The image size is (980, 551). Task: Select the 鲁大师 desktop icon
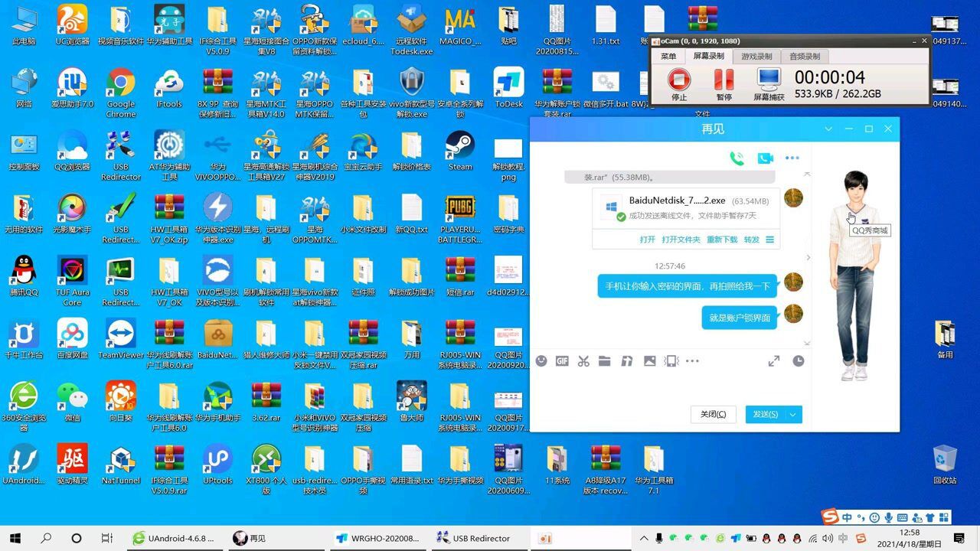(411, 401)
